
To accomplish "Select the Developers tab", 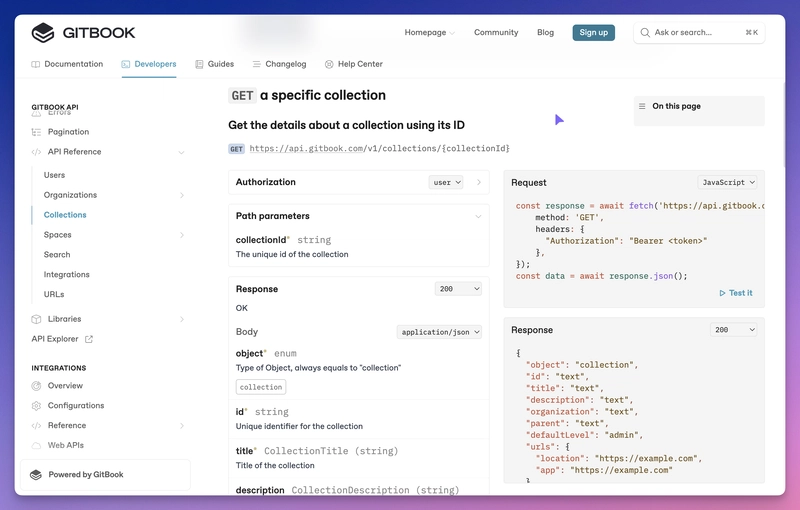I will (149, 64).
